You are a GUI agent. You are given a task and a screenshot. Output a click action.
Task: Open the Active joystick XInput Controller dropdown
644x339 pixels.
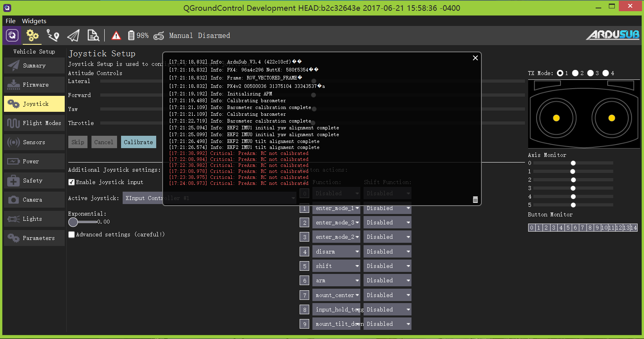tap(209, 198)
